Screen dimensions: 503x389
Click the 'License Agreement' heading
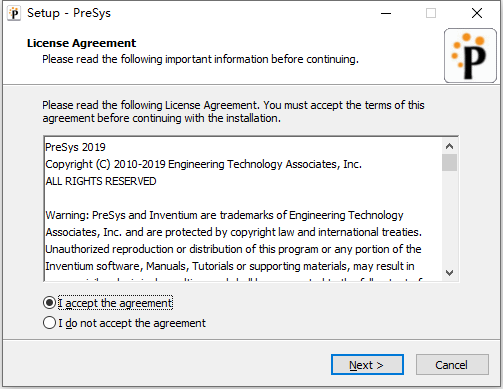point(81,43)
